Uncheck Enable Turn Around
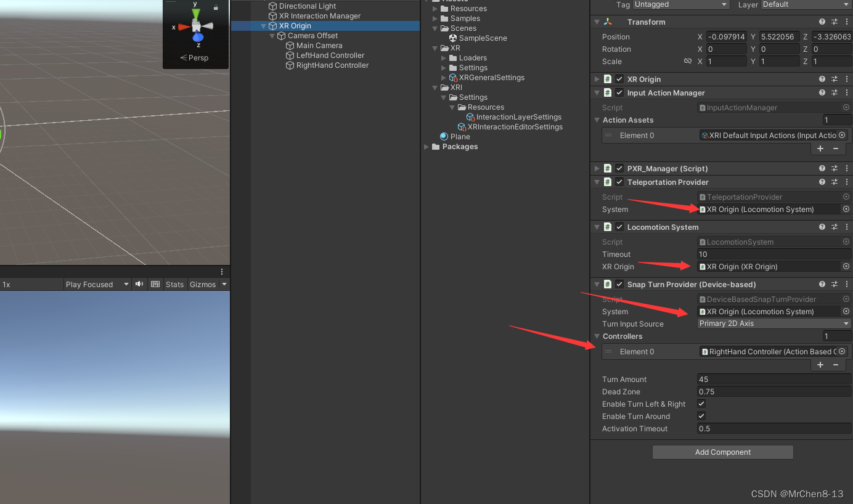853x504 pixels. pos(701,416)
